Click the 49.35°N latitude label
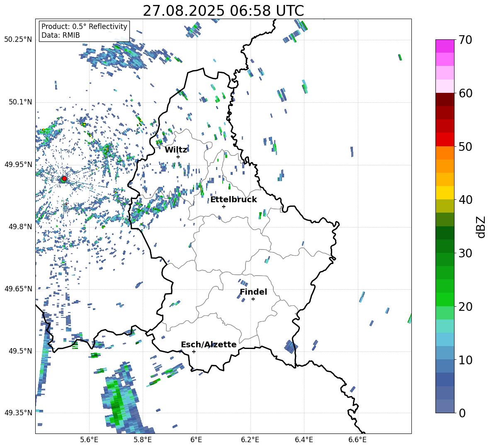 [18, 413]
